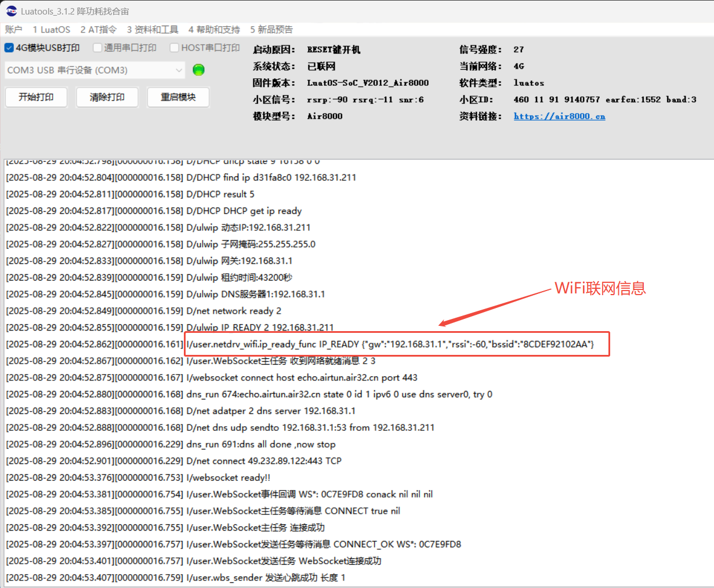Click log line I/websocket ready!!
Viewport: 714px width, 588px height.
(x=138, y=478)
